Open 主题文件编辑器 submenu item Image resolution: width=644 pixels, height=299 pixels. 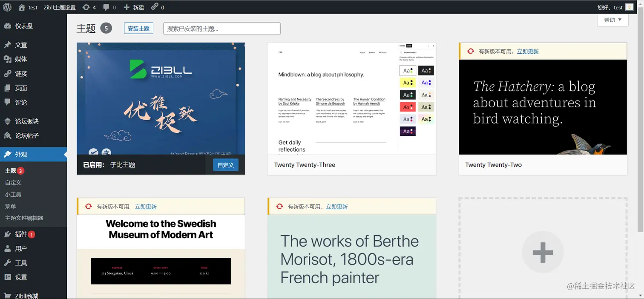(24, 218)
